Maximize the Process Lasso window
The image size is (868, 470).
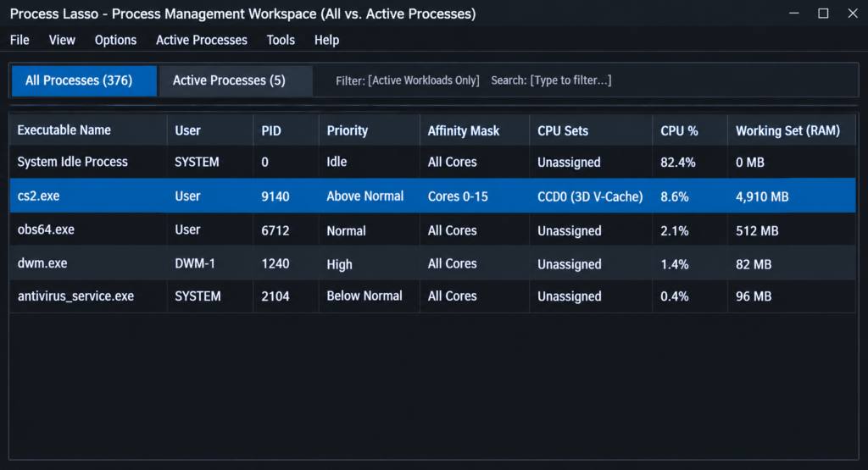tap(823, 14)
